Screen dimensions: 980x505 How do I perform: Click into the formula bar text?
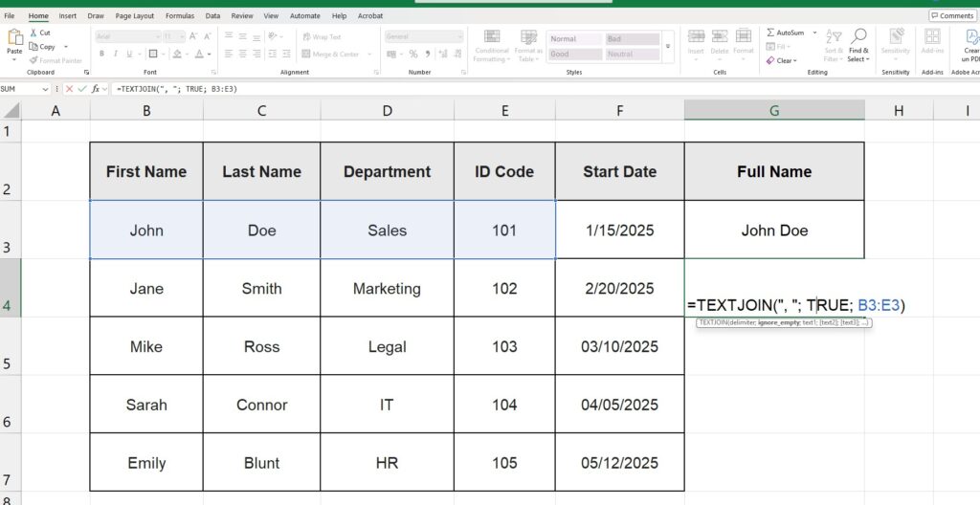pos(177,89)
